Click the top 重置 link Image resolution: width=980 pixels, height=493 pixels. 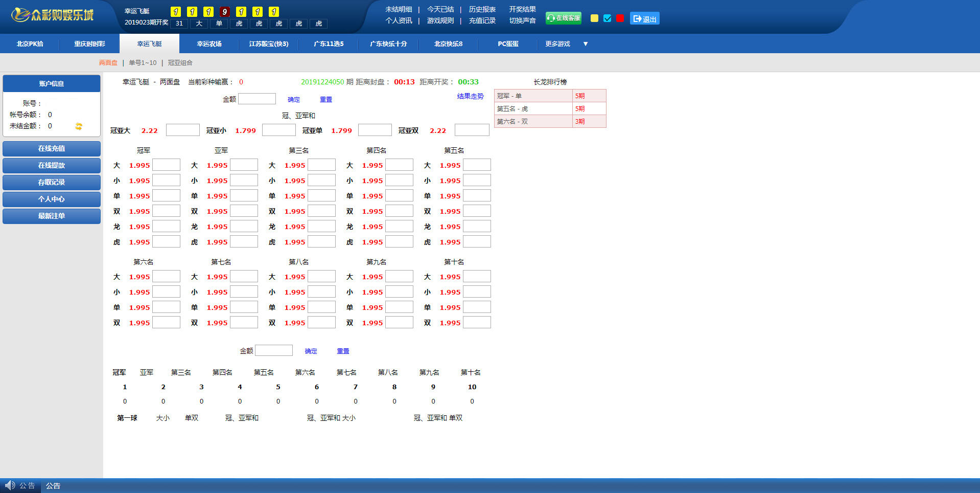coord(326,100)
